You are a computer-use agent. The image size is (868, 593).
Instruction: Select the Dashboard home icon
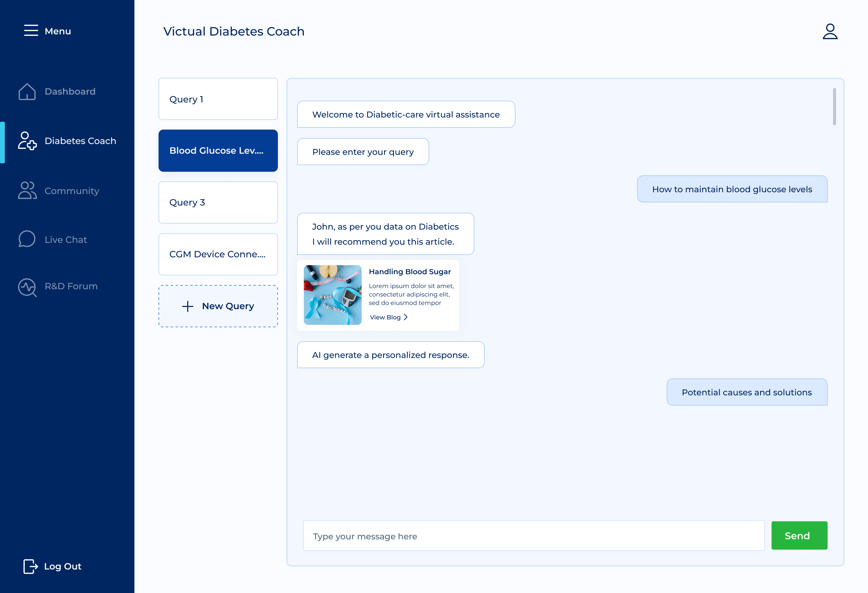point(27,91)
